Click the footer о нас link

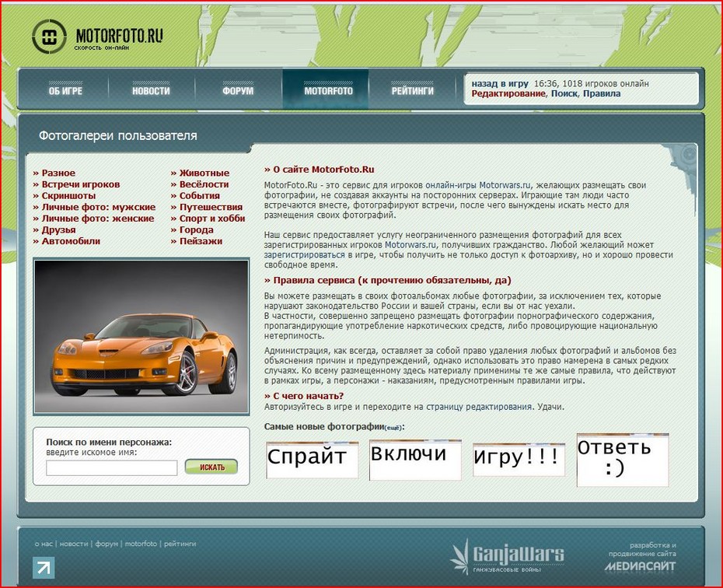click(x=44, y=544)
